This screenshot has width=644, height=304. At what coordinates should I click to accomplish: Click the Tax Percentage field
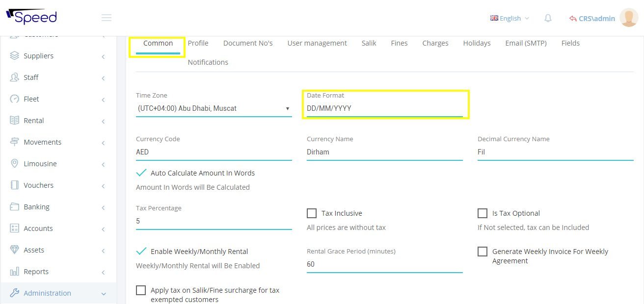214,221
